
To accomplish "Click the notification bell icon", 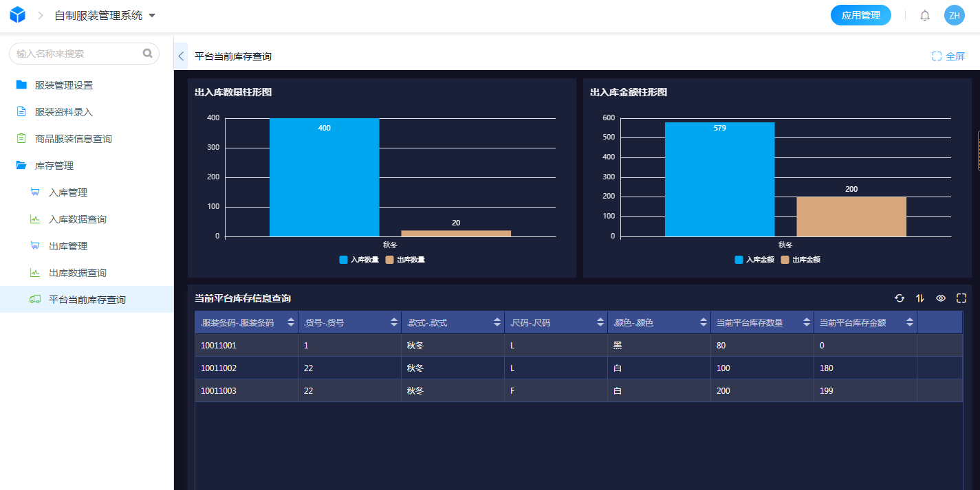I will pos(925,15).
